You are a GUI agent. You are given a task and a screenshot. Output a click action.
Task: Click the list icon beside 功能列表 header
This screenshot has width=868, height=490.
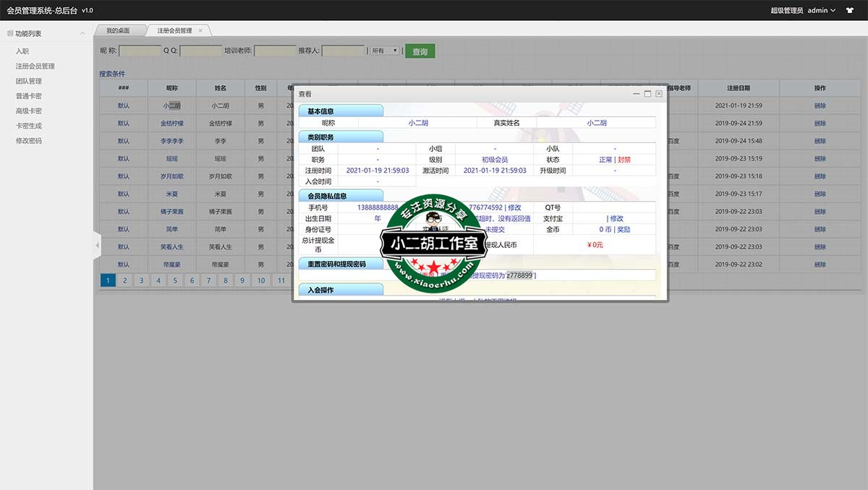coord(10,33)
